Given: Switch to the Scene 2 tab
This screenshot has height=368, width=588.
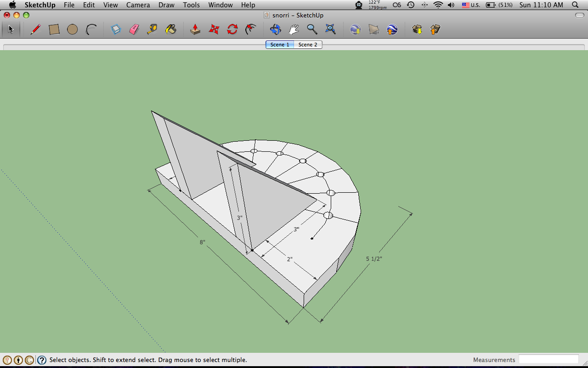Looking at the screenshot, I should (x=308, y=45).
